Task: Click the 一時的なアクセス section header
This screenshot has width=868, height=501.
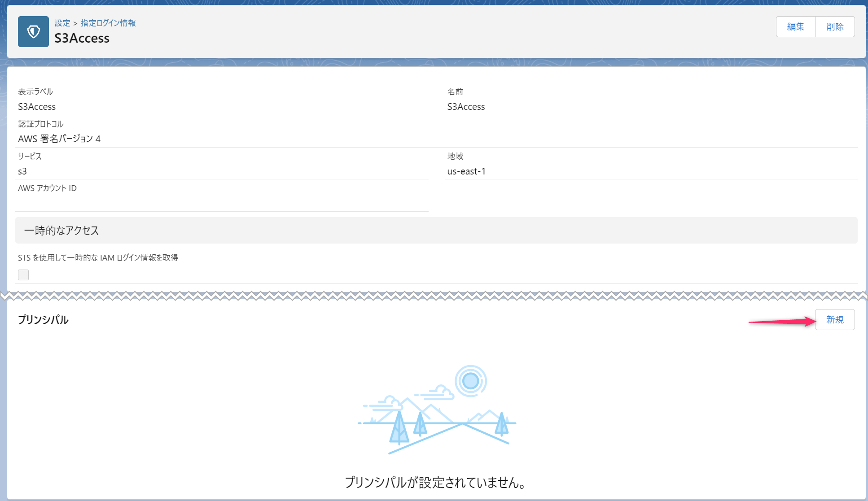Action: click(61, 231)
